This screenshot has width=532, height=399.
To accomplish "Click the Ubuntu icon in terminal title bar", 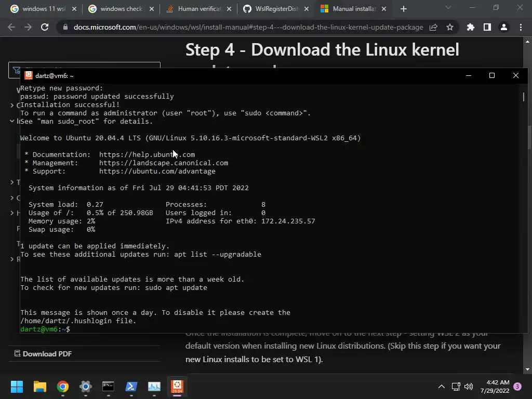I will (29, 75).
